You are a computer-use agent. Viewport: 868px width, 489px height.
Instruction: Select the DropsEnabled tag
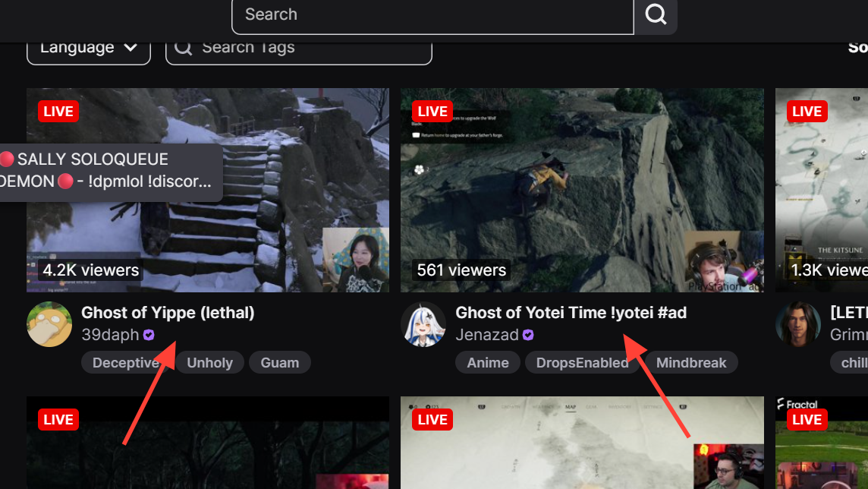coord(583,363)
